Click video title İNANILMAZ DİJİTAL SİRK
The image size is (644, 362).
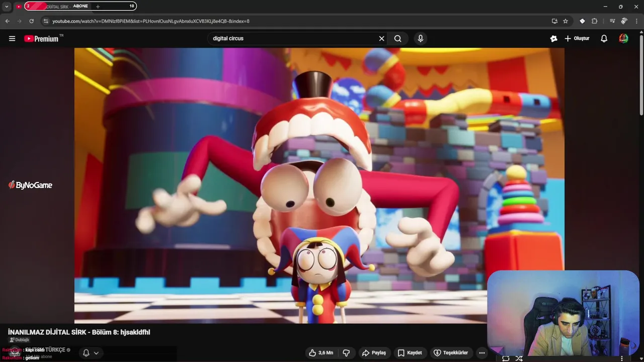point(79,332)
